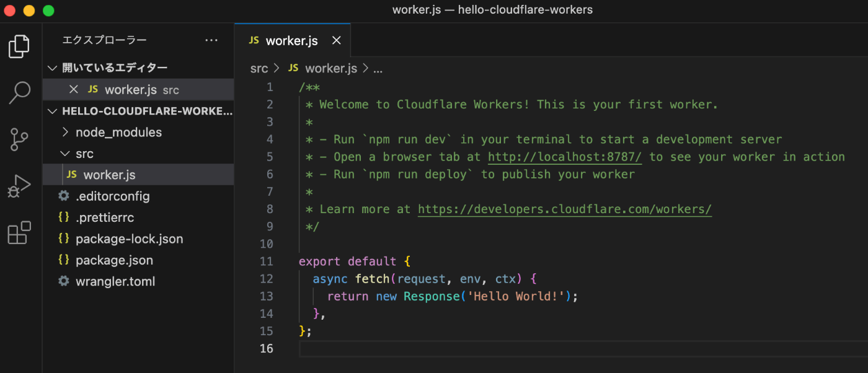Click the 'env' parameter on line 12
The height and width of the screenshot is (373, 868).
point(470,279)
